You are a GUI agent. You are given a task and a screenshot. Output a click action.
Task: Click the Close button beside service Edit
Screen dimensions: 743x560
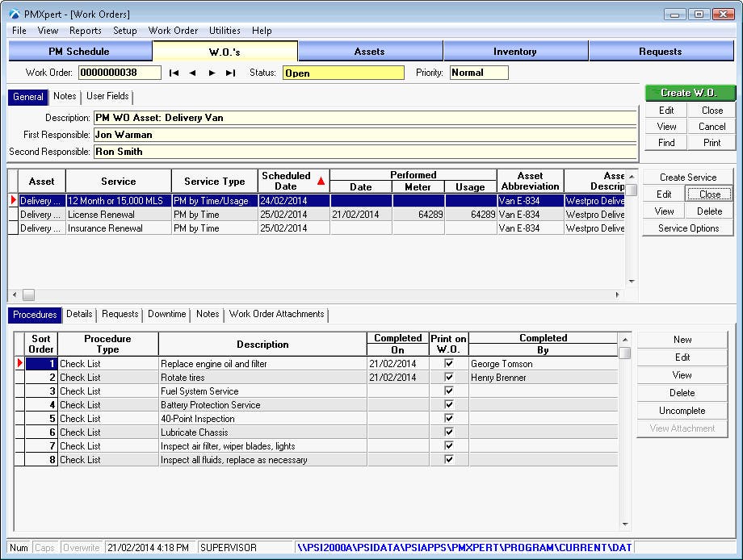[x=709, y=194]
